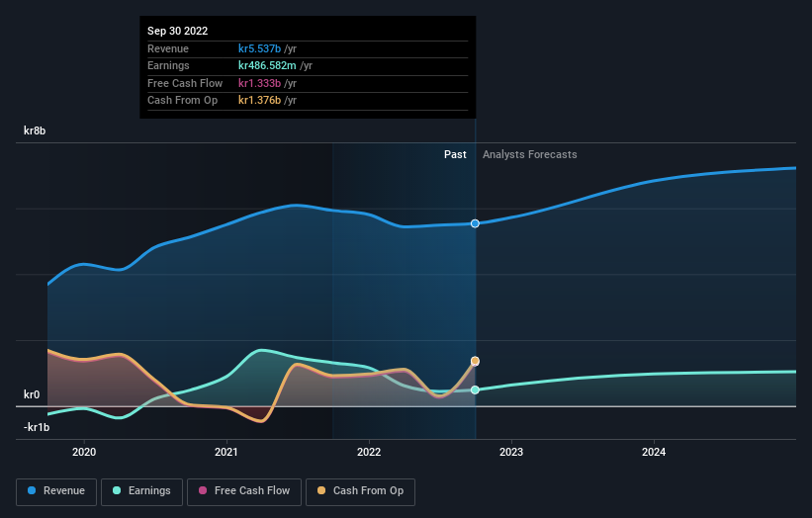Click the Cash From Op label in tooltip
The image size is (812, 518).
click(x=182, y=101)
